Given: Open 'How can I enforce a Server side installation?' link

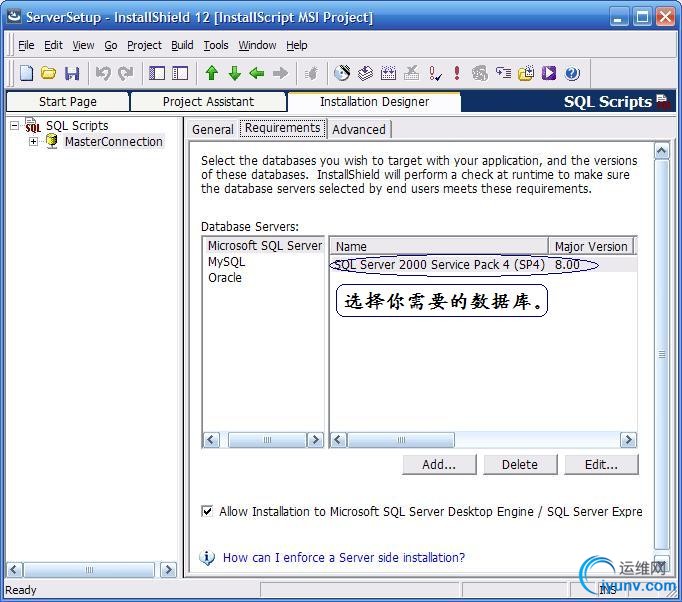Looking at the screenshot, I should (x=344, y=557).
